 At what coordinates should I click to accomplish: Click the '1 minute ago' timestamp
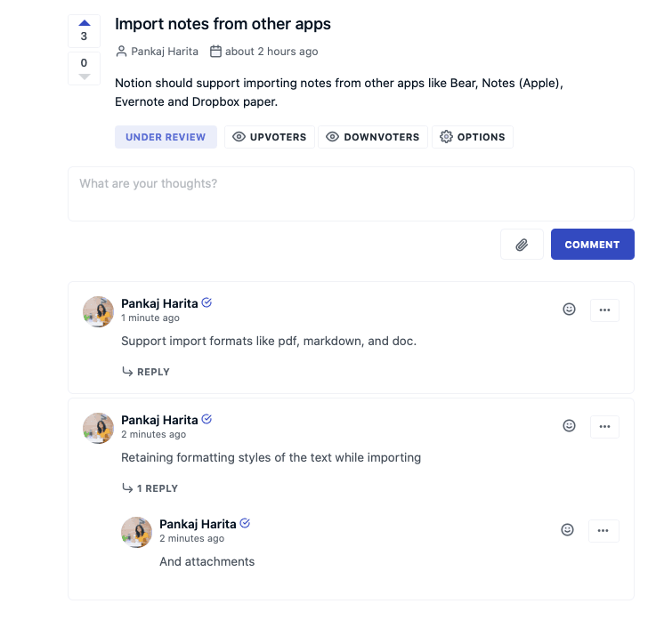(x=150, y=318)
